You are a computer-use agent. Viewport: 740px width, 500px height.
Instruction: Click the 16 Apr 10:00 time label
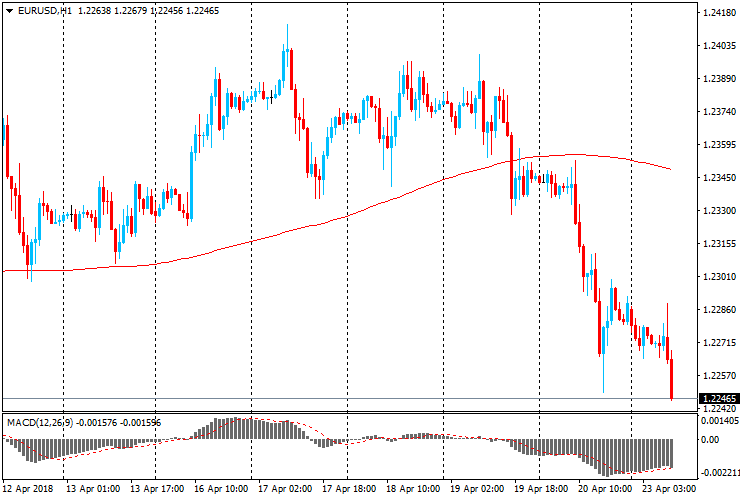pyautogui.click(x=221, y=489)
